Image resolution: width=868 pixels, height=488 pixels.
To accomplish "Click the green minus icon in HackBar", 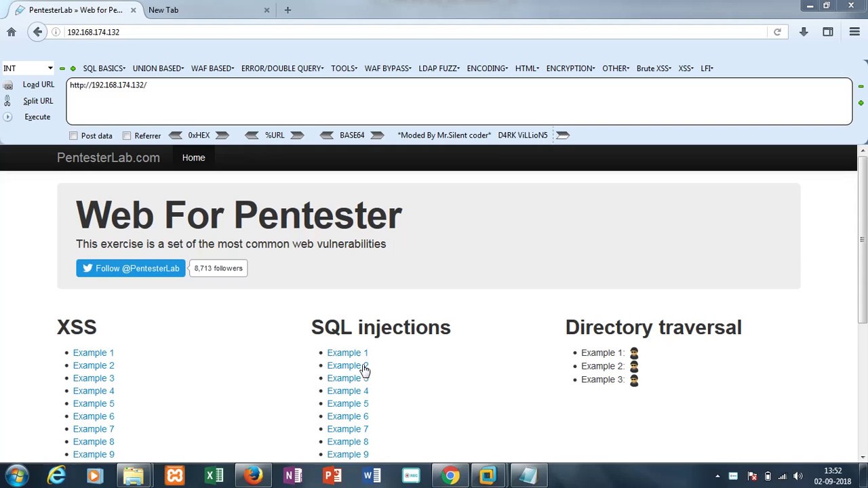I will pyautogui.click(x=62, y=68).
